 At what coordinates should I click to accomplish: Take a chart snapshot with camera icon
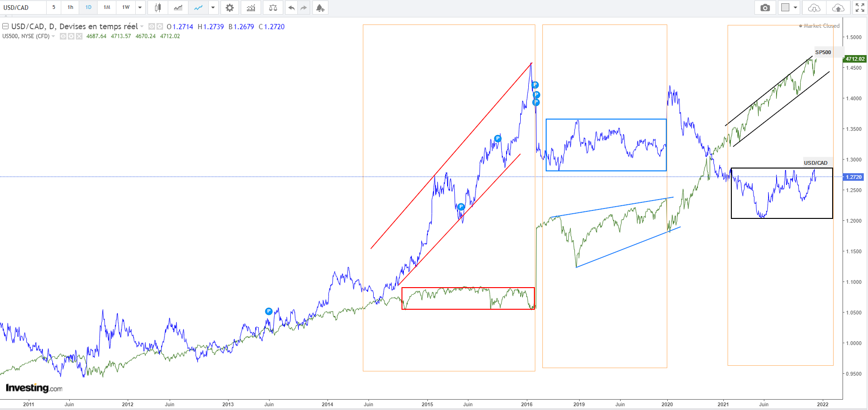tap(765, 8)
